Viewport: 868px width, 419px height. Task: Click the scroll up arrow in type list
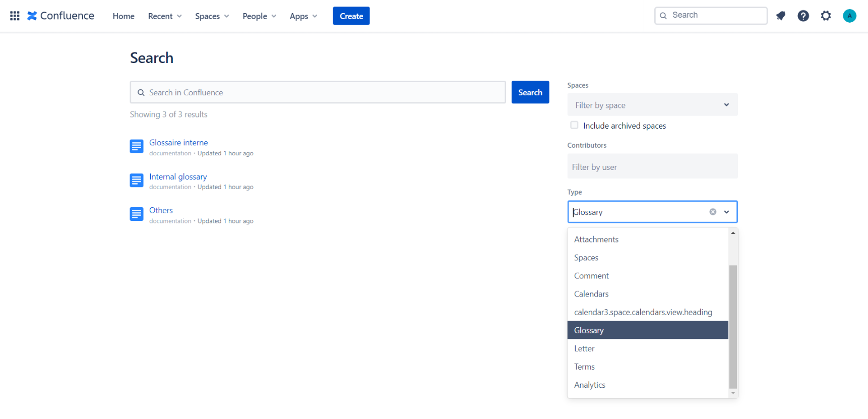click(733, 233)
